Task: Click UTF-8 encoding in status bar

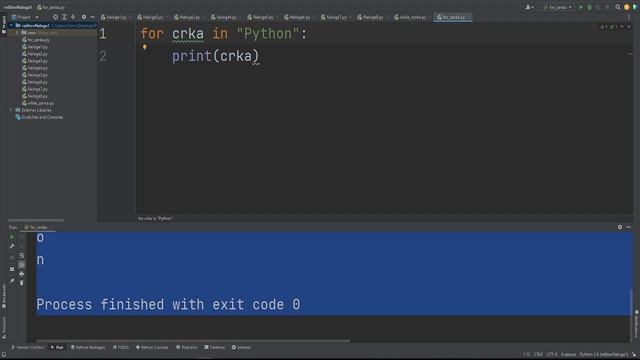Action: (x=552, y=354)
